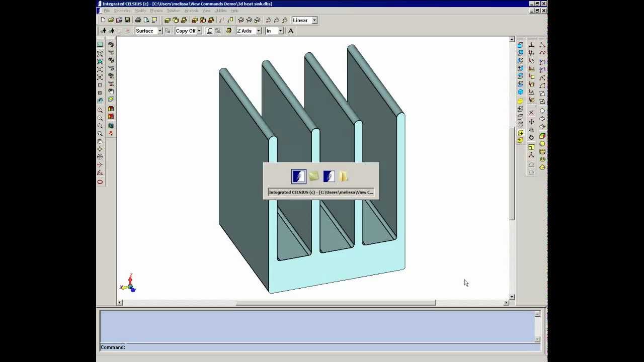This screenshot has height=362, width=644.
Task: Open print preview with magnifier page icon
Action: [146, 20]
